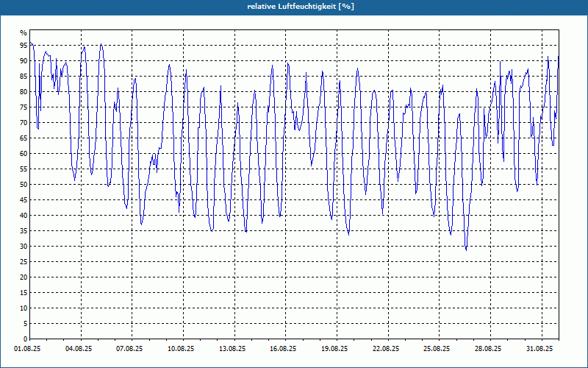Click the chart title relative Luftfeuchtigkeit [%]
Viewport: 588px width, 368px height.
[x=301, y=7]
